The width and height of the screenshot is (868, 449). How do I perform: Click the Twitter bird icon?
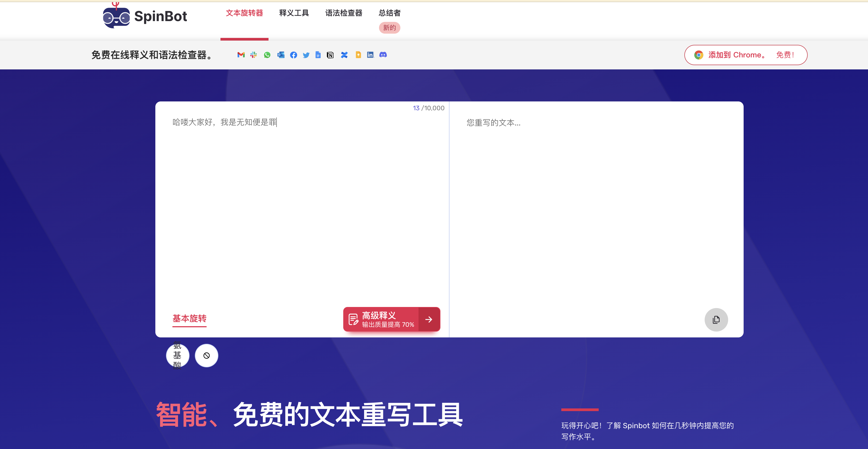[306, 55]
